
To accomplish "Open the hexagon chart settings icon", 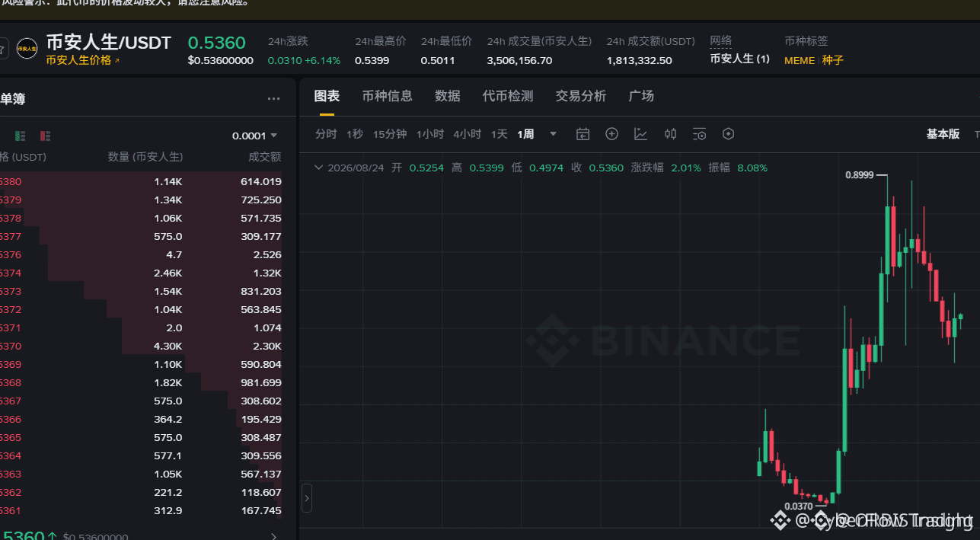I will 728,134.
